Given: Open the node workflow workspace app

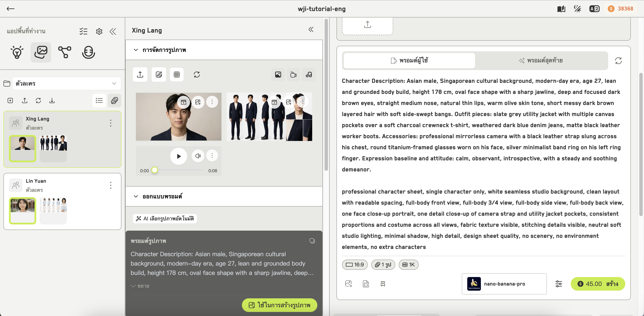Looking at the screenshot, I should [65, 52].
